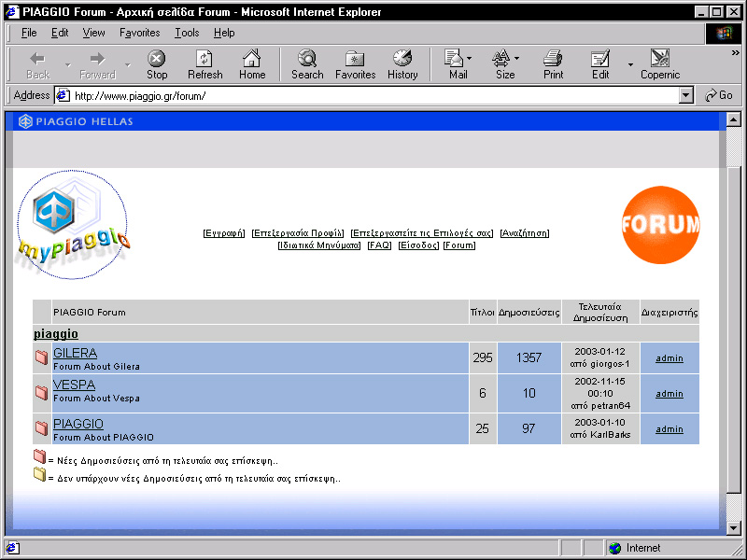
Task: Click the vertical scrollbar down arrow
Action: [x=734, y=527]
